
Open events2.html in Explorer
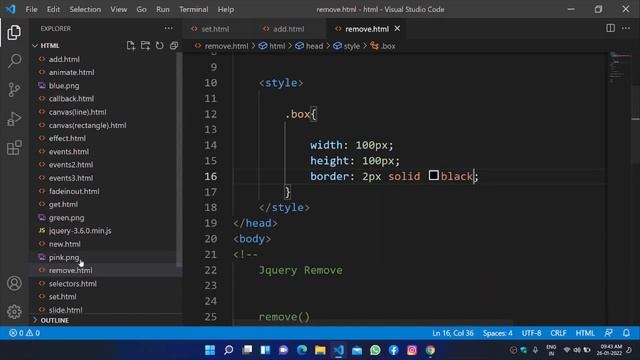point(71,164)
